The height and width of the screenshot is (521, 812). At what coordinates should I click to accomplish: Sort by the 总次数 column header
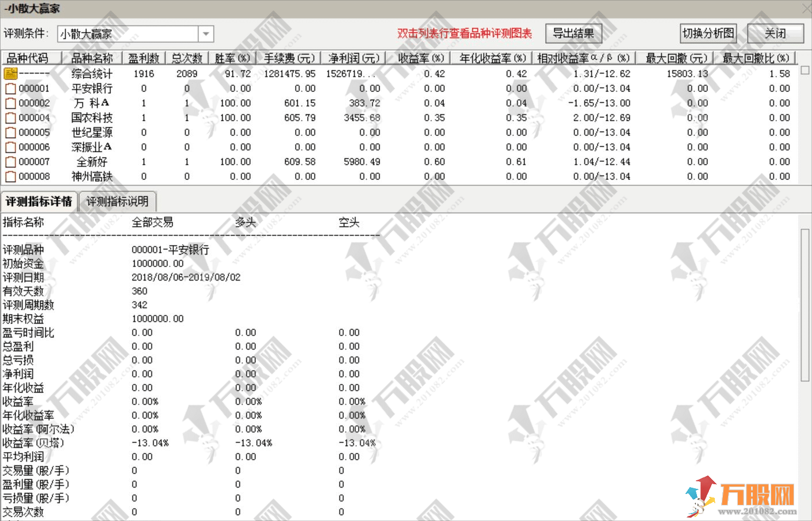(x=187, y=58)
